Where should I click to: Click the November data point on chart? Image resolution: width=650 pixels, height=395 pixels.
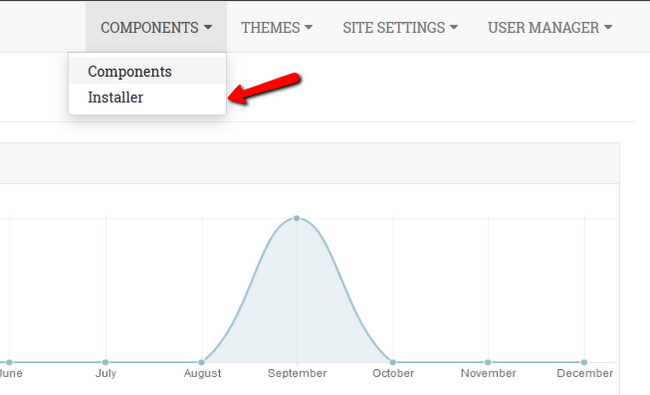488,362
